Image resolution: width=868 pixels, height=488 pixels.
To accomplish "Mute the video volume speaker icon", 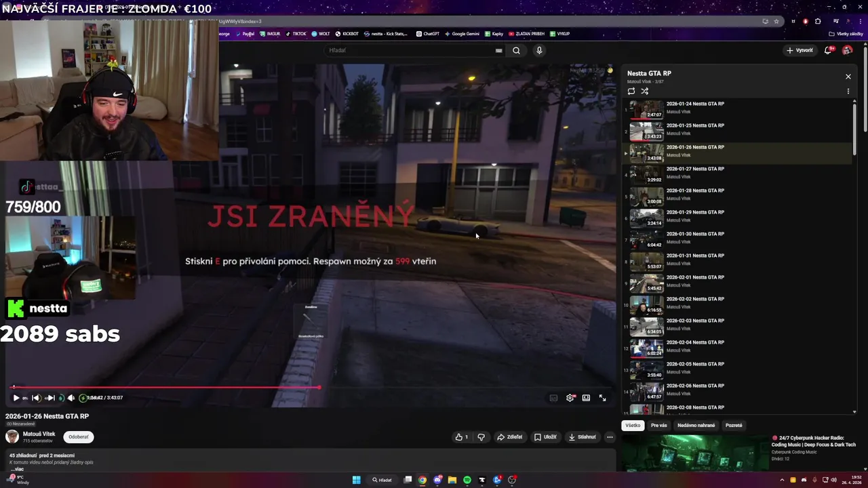I will (x=71, y=398).
